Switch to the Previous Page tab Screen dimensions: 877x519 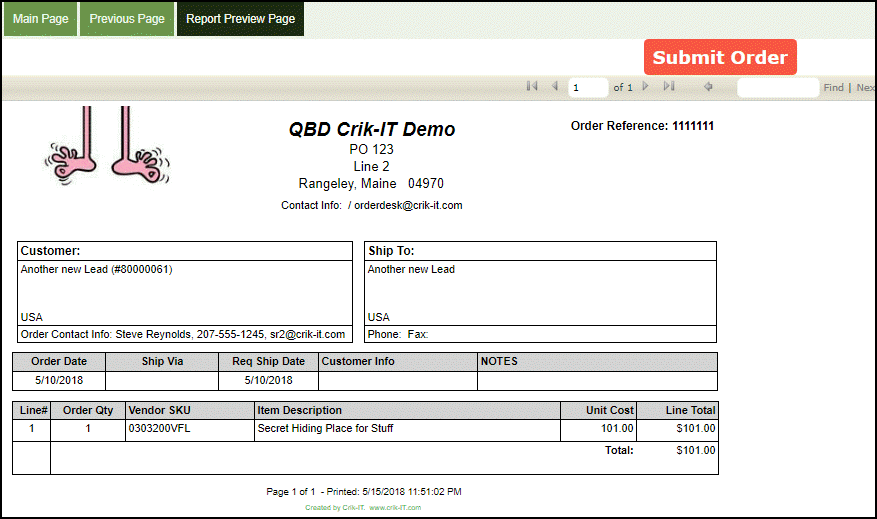(x=127, y=19)
